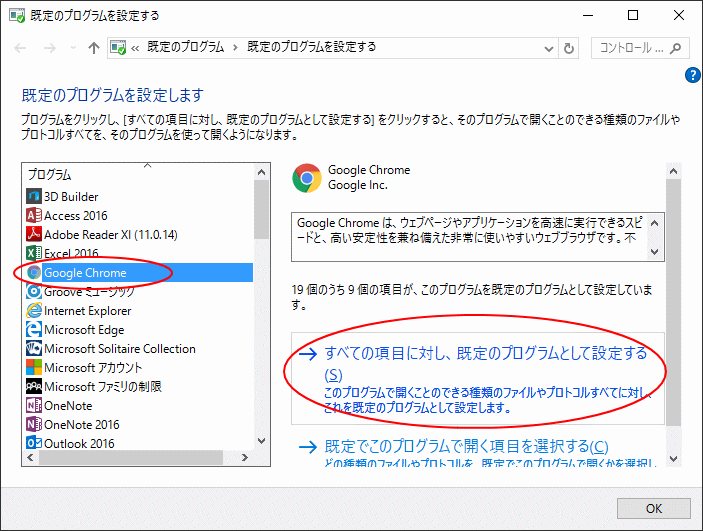
Task: Click the OneNote 2016 icon
Action: [x=34, y=424]
